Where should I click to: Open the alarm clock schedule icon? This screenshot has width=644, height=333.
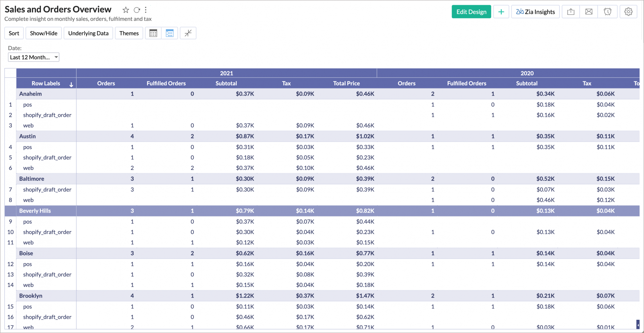(x=607, y=12)
